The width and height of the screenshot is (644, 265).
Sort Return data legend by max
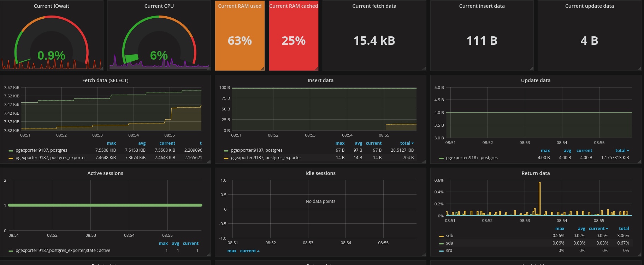point(560,229)
